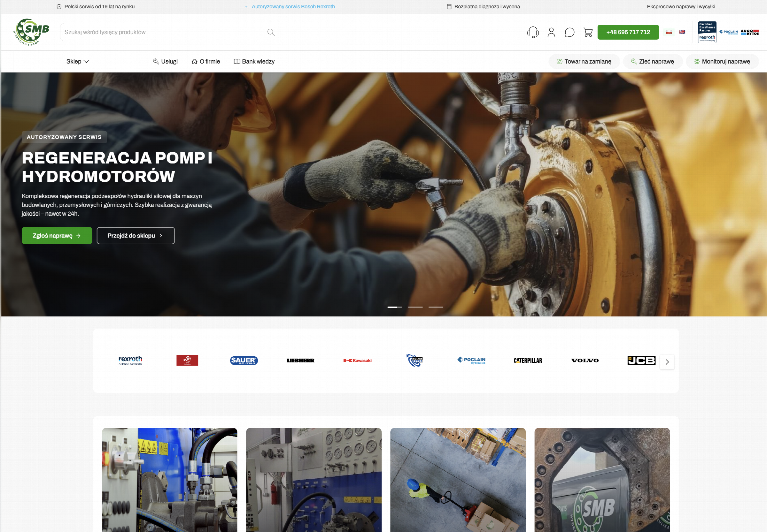Click the search magnifier icon
767x532 pixels.
[271, 32]
